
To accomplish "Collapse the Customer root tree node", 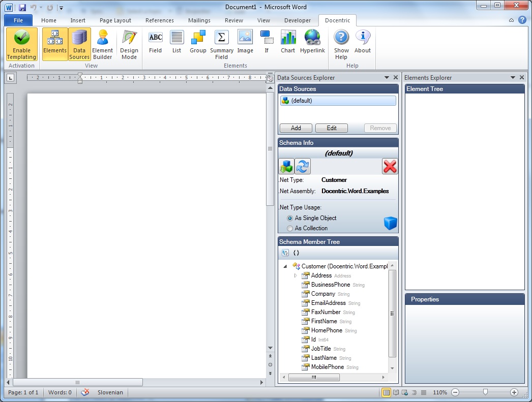I will [285, 266].
